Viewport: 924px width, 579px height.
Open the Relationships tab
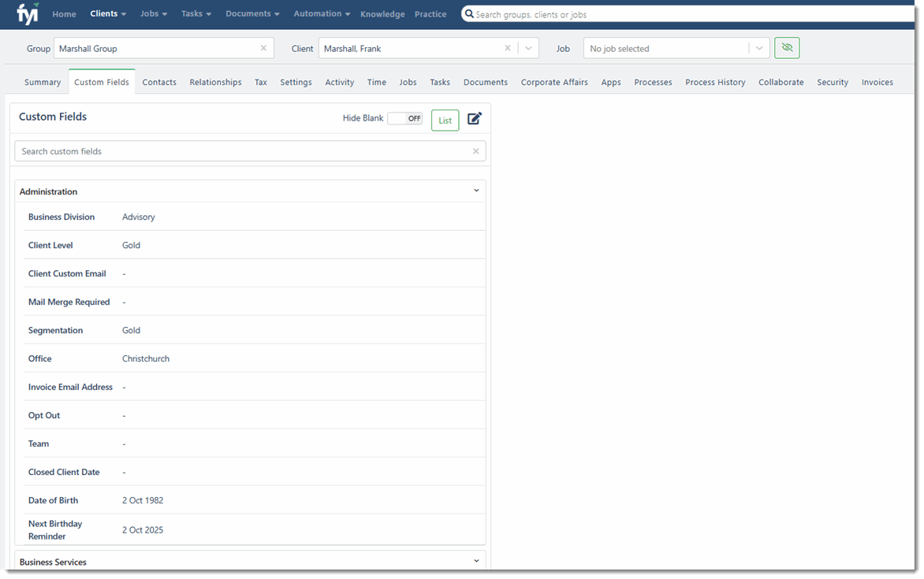tap(216, 83)
